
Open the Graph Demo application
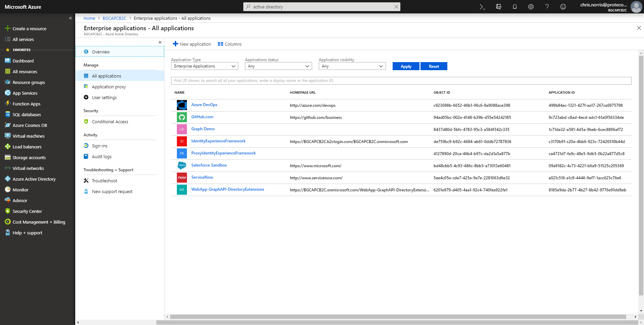pyautogui.click(x=203, y=129)
